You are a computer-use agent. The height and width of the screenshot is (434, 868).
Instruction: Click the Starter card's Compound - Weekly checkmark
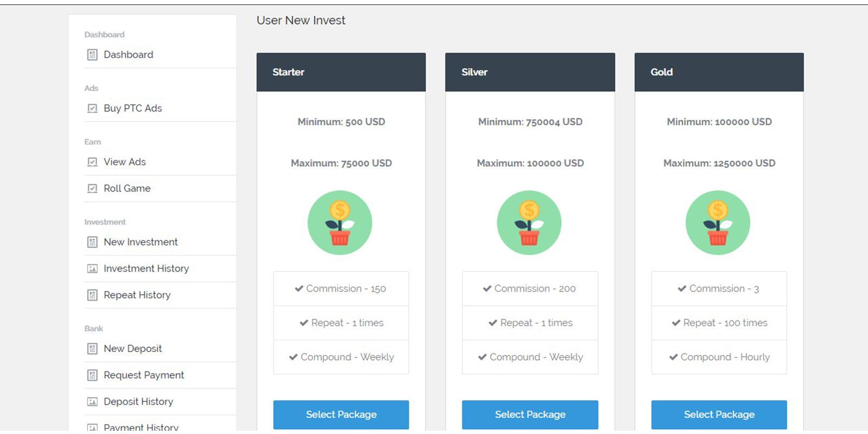293,357
